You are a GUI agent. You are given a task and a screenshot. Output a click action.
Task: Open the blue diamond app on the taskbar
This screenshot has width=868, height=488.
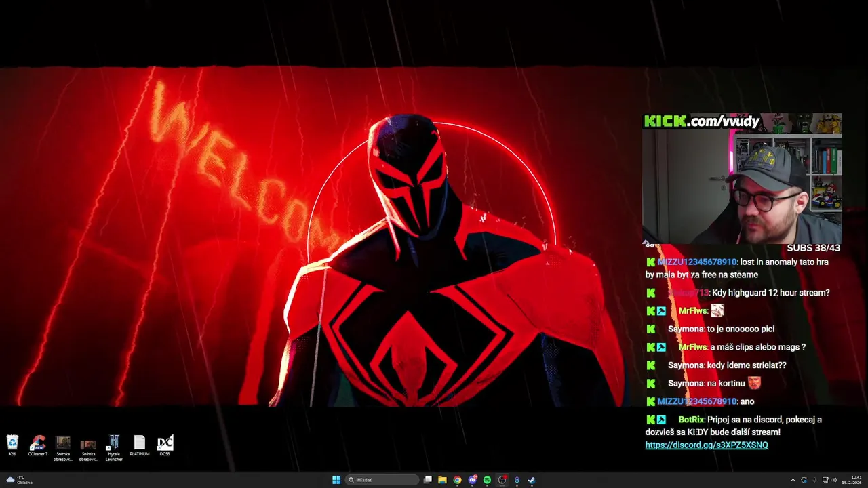click(517, 480)
